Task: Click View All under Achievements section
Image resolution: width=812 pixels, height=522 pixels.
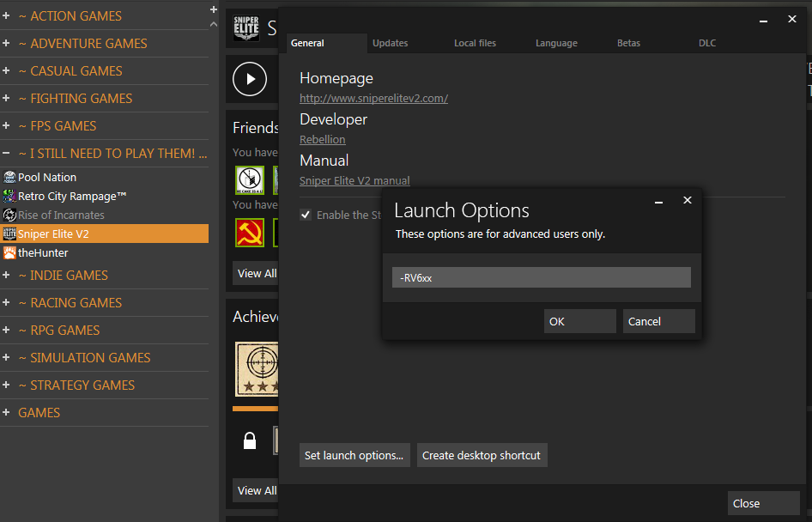Action: 256,490
